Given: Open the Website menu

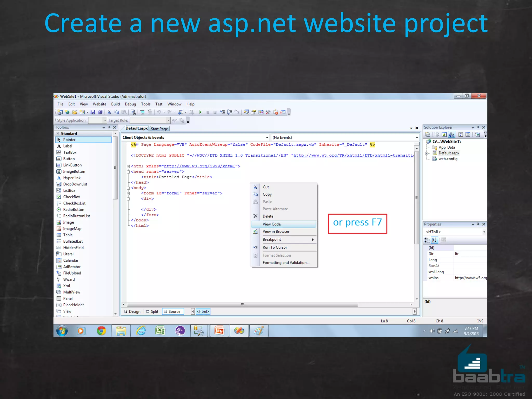Looking at the screenshot, I should (99, 104).
